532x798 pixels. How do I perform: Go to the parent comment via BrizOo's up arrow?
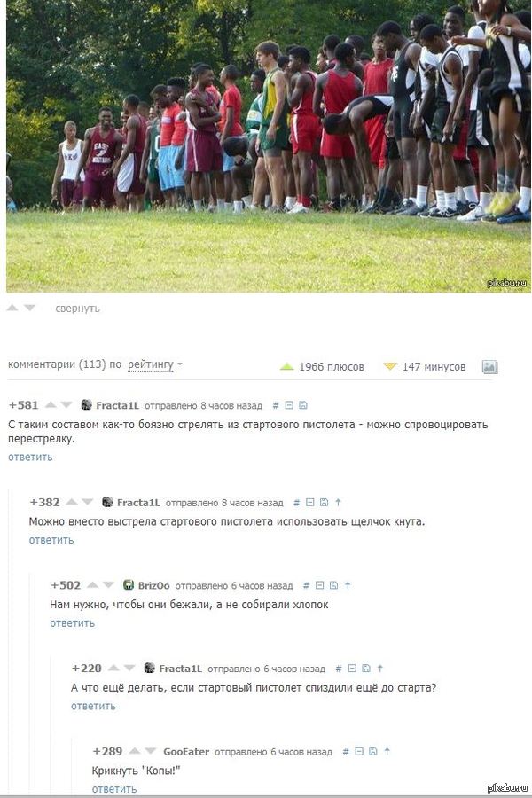tap(348, 586)
